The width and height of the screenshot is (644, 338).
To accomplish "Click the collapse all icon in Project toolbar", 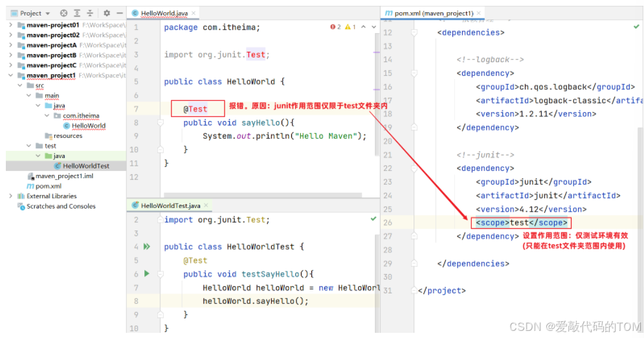I will (x=90, y=13).
